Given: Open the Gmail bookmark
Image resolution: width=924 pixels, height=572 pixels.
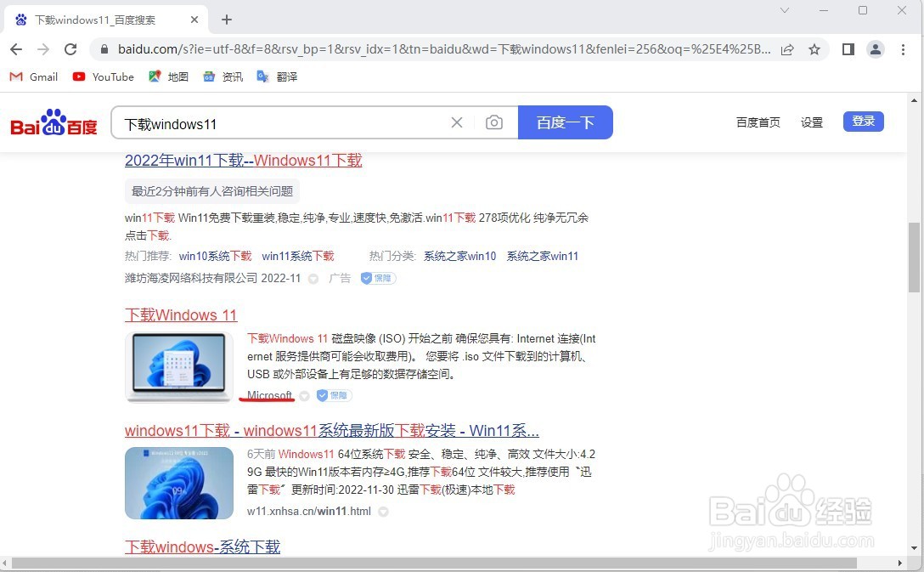Looking at the screenshot, I should pos(34,76).
